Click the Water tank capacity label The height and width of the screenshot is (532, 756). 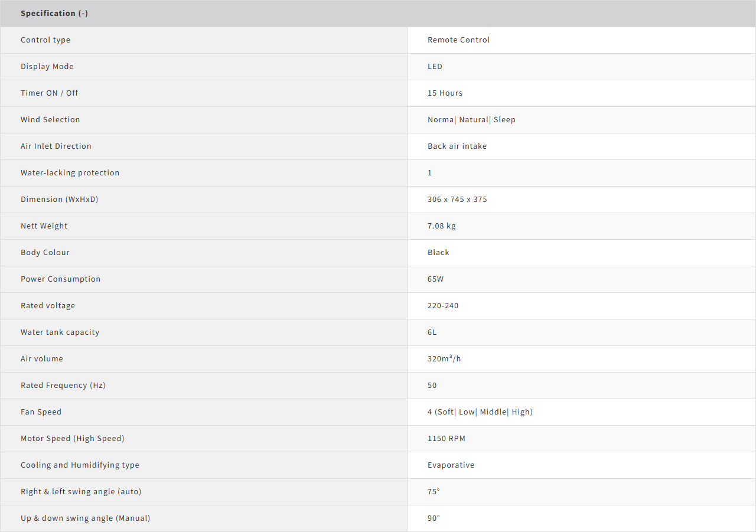60,332
